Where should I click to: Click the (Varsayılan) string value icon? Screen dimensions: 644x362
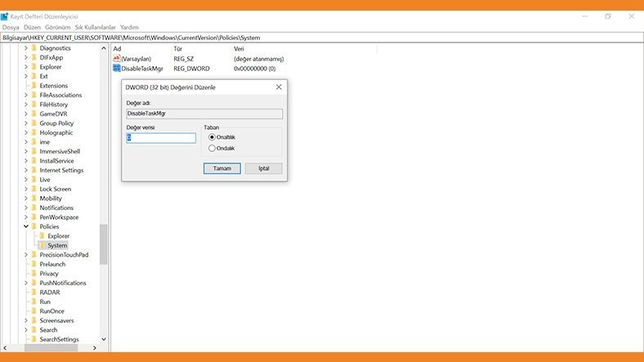point(117,59)
